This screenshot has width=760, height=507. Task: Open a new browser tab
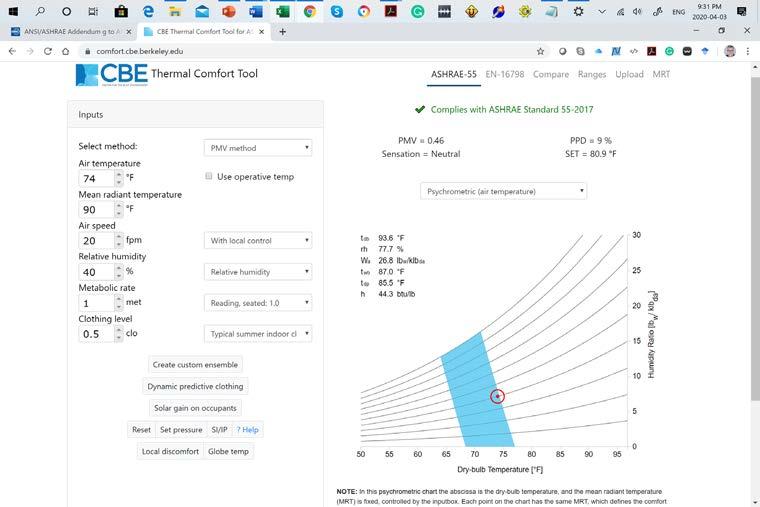[283, 32]
